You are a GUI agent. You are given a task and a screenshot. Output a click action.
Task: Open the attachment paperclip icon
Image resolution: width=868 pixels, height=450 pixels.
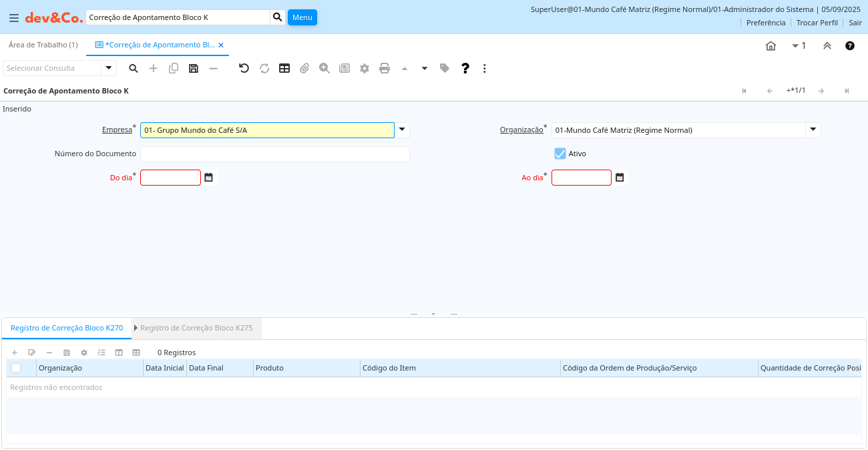(304, 68)
